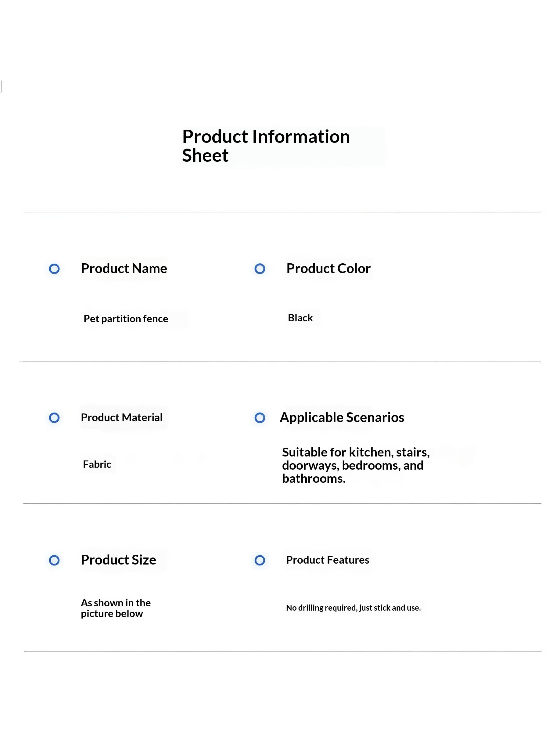Click the Product Size heading

pos(118,560)
